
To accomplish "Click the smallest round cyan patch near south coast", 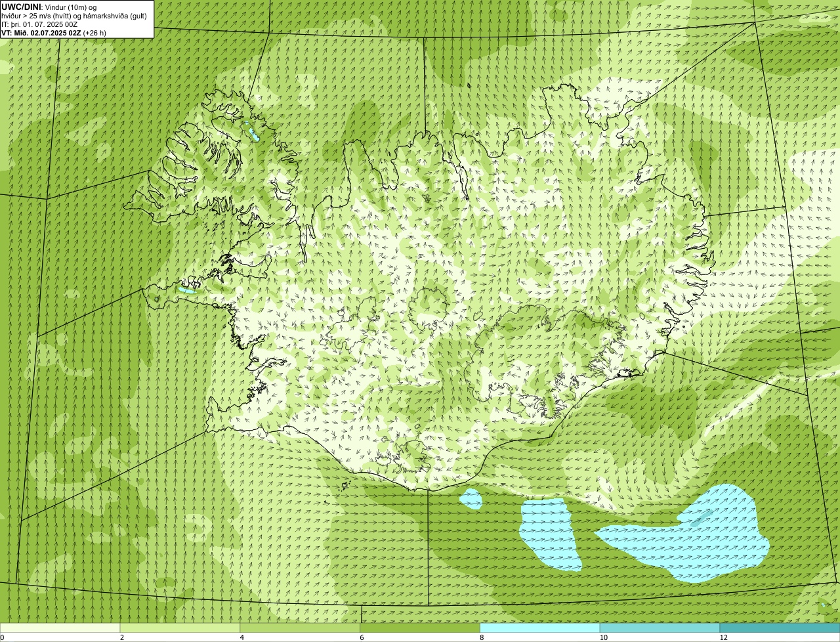I will click(x=471, y=500).
